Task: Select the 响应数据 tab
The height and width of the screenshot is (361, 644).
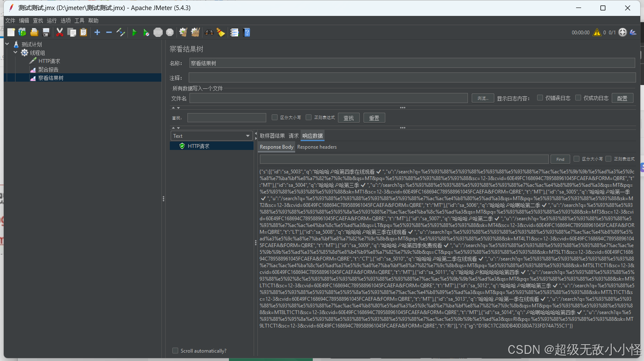Action: coord(312,136)
